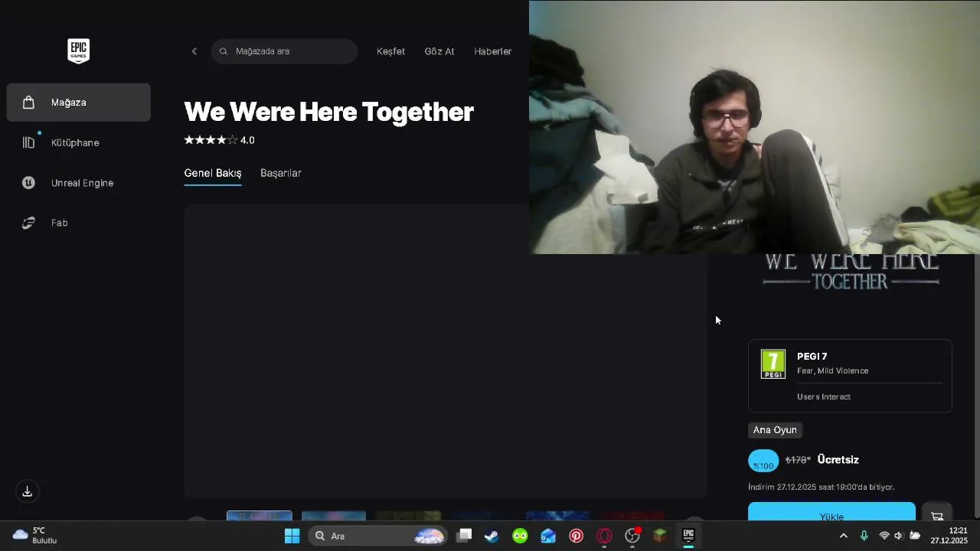This screenshot has width=980, height=551.
Task: Click the Kütüphane library icon
Action: click(28, 142)
